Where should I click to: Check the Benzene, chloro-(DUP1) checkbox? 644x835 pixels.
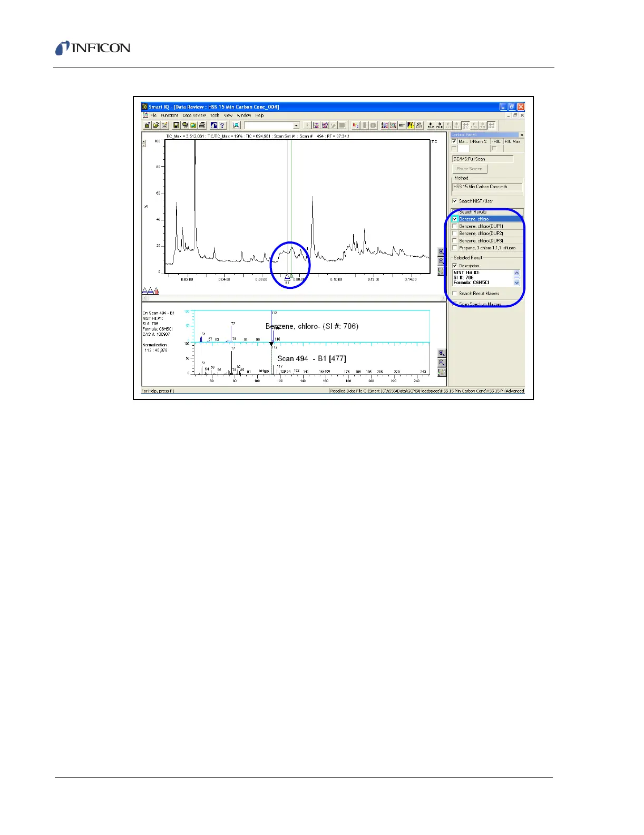tap(454, 226)
